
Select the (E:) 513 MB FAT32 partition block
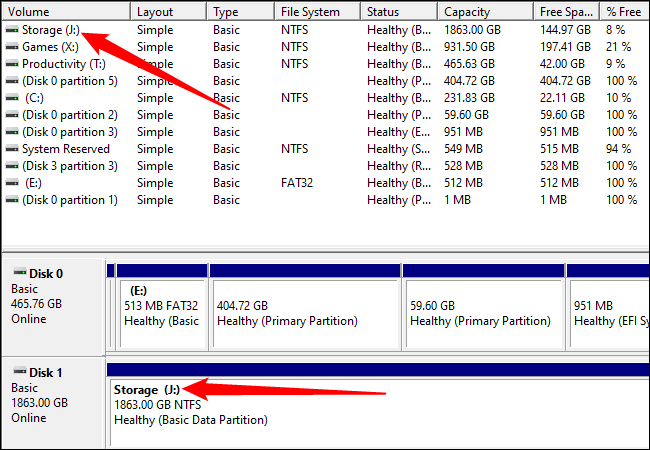click(162, 307)
